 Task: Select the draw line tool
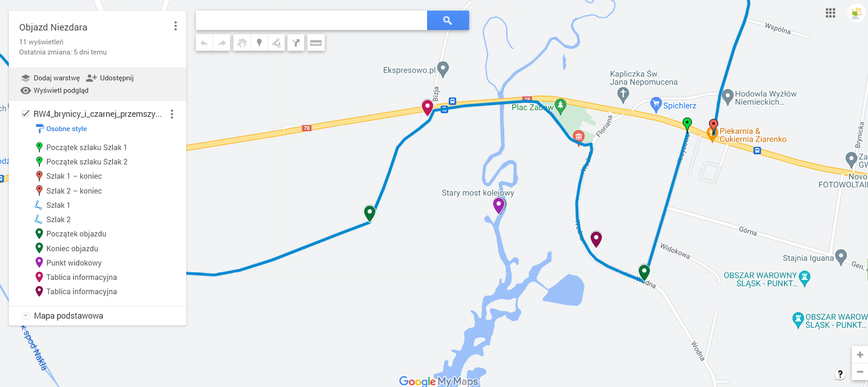pos(276,43)
